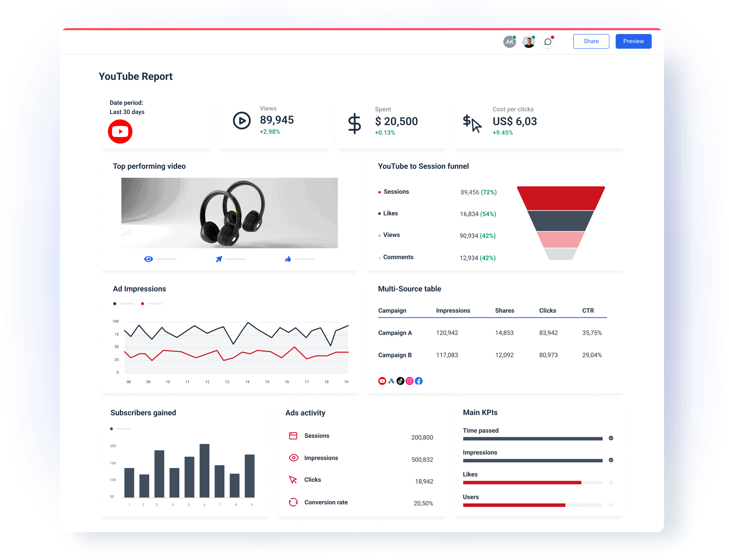729x560 pixels.
Task: Open the chat notifications icon in the header
Action: [x=548, y=41]
